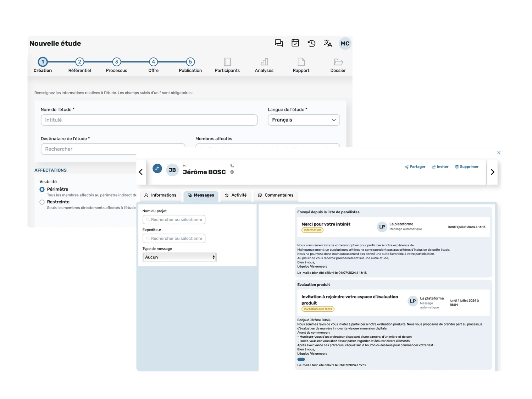Open the calendar checkmark icon
This screenshot has height=399, width=532.
pos(295,43)
